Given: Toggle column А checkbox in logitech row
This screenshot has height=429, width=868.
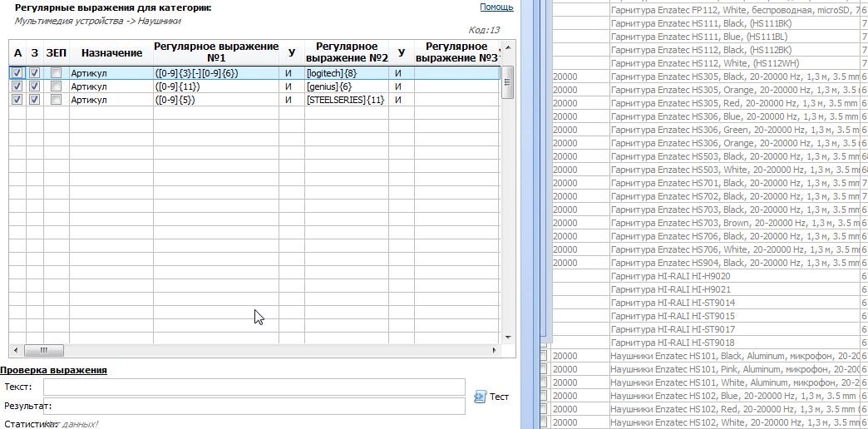Looking at the screenshot, I should [x=17, y=73].
